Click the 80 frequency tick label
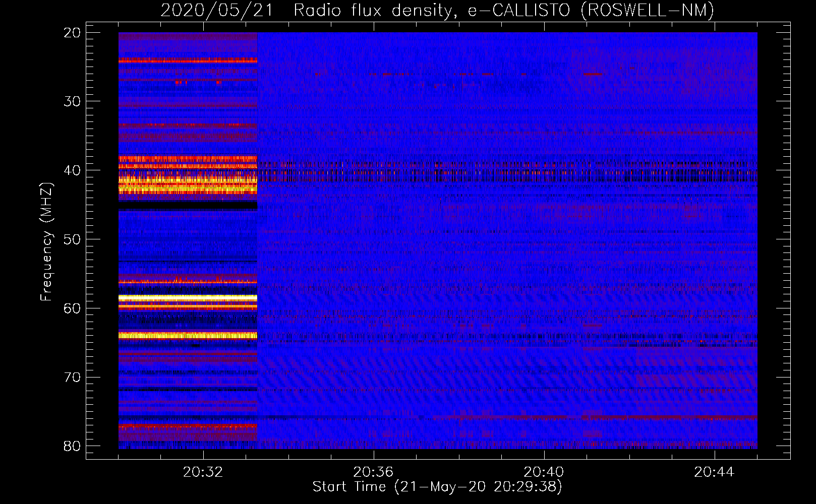Viewport: 816px width, 504px height. click(72, 446)
